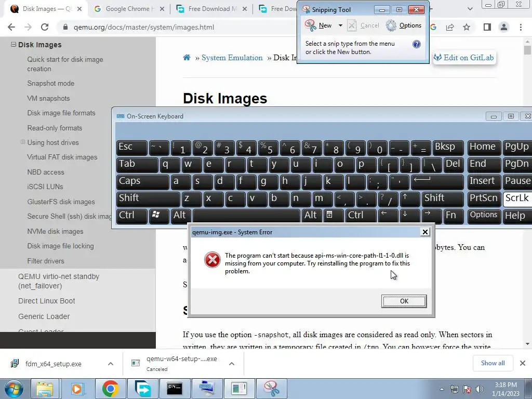The height and width of the screenshot is (399, 532).
Task: Open Quick start for disk image creation
Action: pyautogui.click(x=65, y=64)
